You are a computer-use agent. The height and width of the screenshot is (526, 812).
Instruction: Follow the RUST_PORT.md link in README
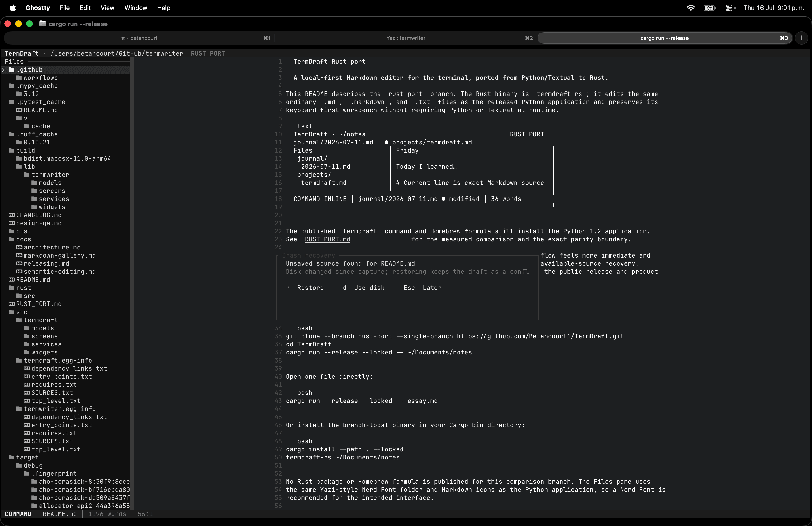(x=327, y=239)
